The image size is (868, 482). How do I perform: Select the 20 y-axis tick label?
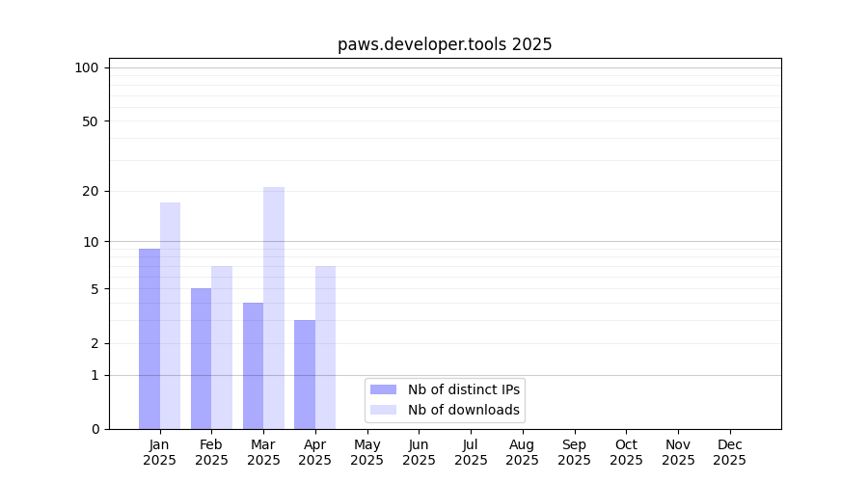pos(91,191)
